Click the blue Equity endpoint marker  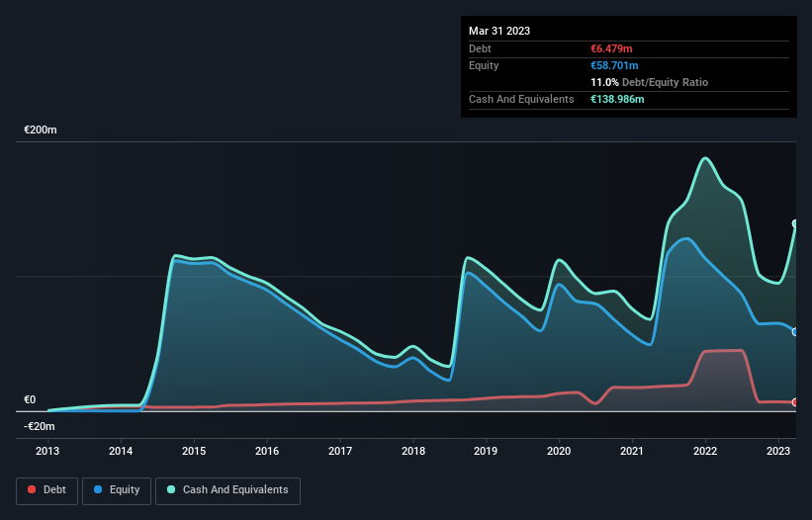click(x=795, y=331)
